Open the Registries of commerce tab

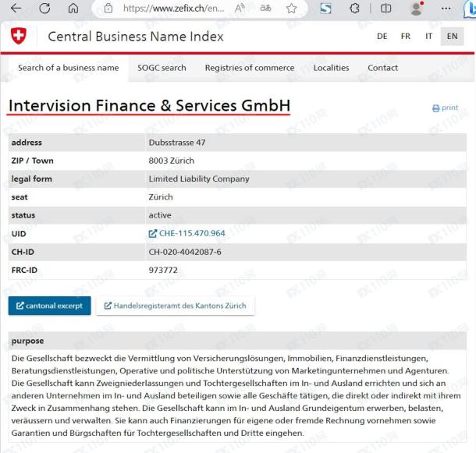(250, 68)
